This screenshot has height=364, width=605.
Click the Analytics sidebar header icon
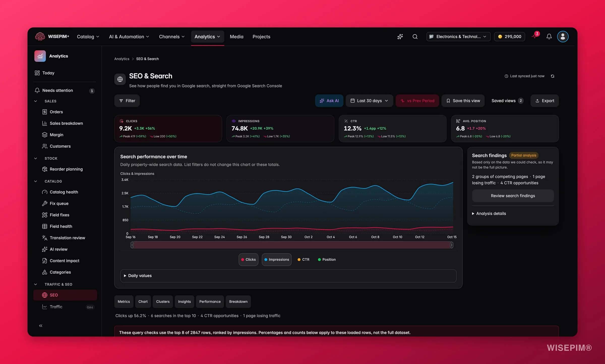click(x=40, y=56)
